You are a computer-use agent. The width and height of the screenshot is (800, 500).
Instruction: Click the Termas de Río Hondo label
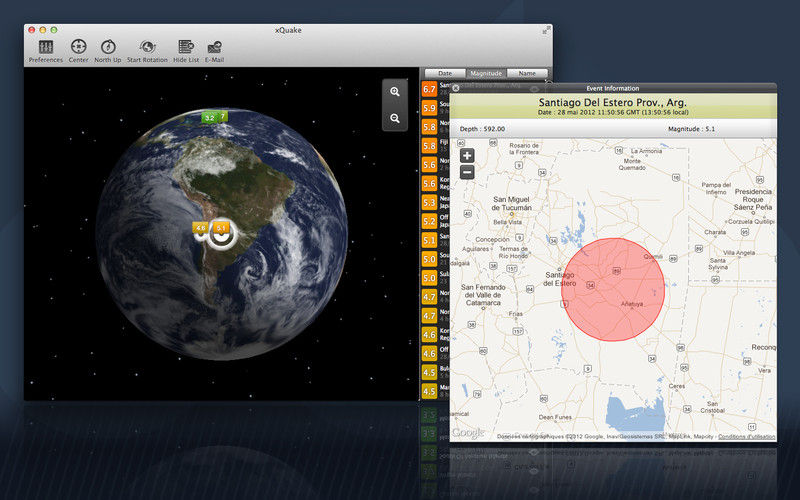tap(513, 252)
